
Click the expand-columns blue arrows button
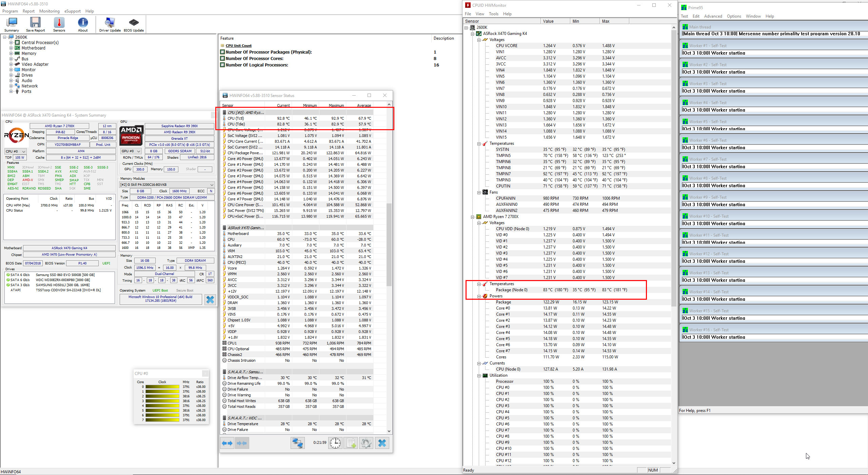227,443
